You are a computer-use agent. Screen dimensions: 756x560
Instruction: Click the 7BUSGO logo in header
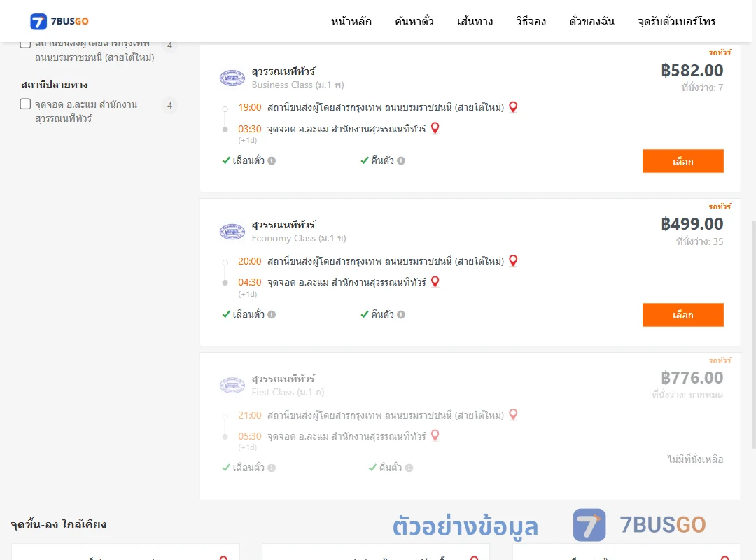pyautogui.click(x=59, y=21)
